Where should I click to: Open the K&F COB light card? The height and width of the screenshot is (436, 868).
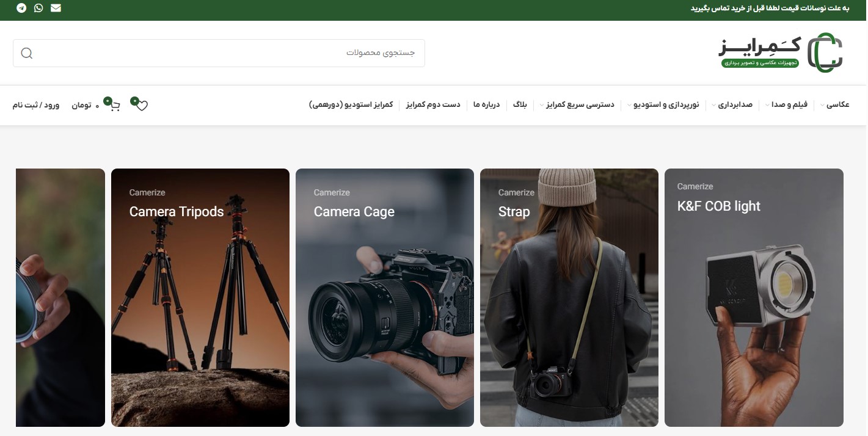click(x=754, y=297)
